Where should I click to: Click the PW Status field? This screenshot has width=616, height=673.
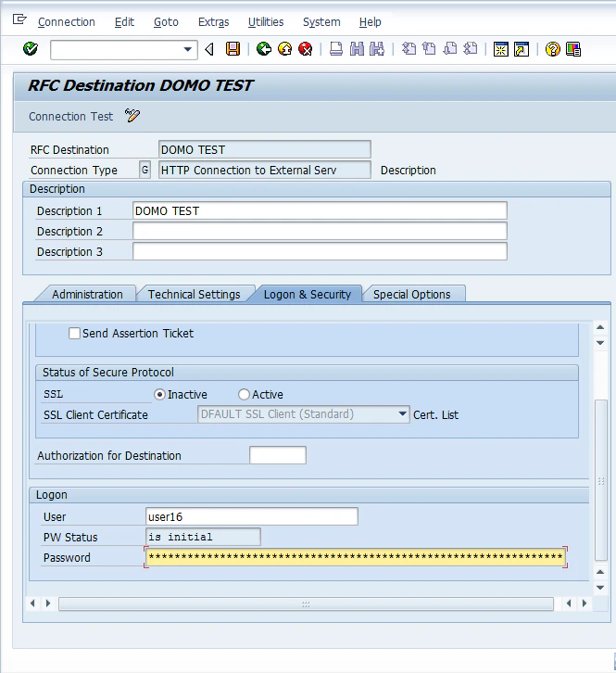tap(203, 537)
